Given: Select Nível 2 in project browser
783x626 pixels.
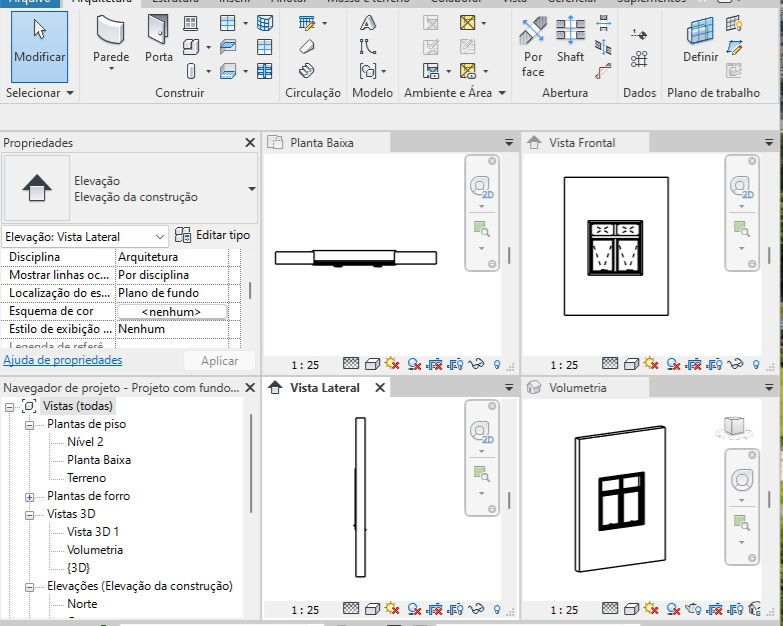Looking at the screenshot, I should 85,442.
